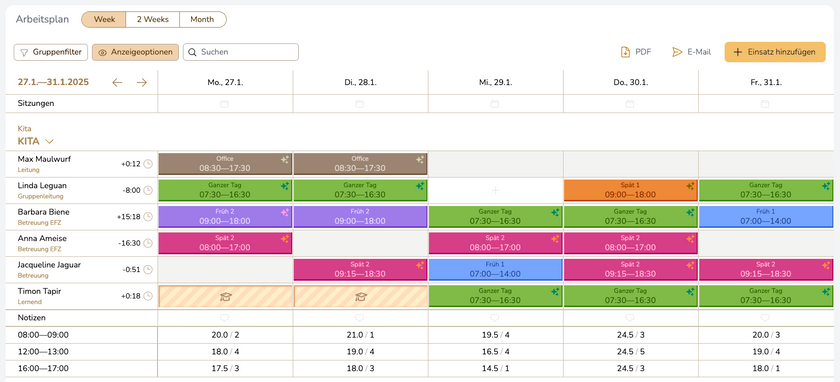This screenshot has width=840, height=382.
Task: Open Jacqueline Jaguar Wednesday Früh 1 shift
Action: [495, 269]
